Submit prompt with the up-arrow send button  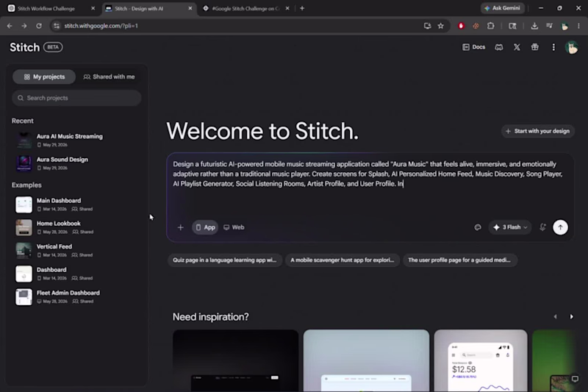click(560, 227)
